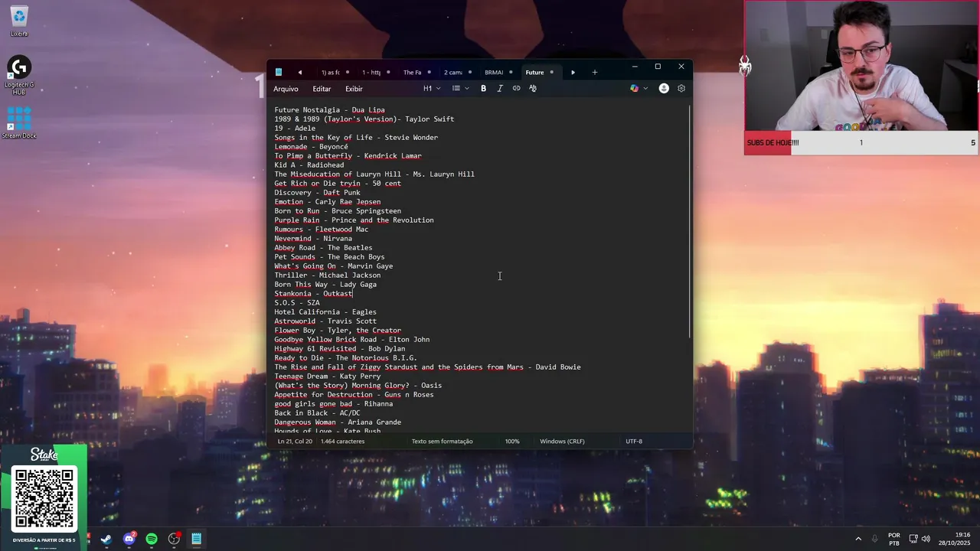This screenshot has width=980, height=551.
Task: Click the line 'S.O.S - SZA'
Action: [x=297, y=303]
